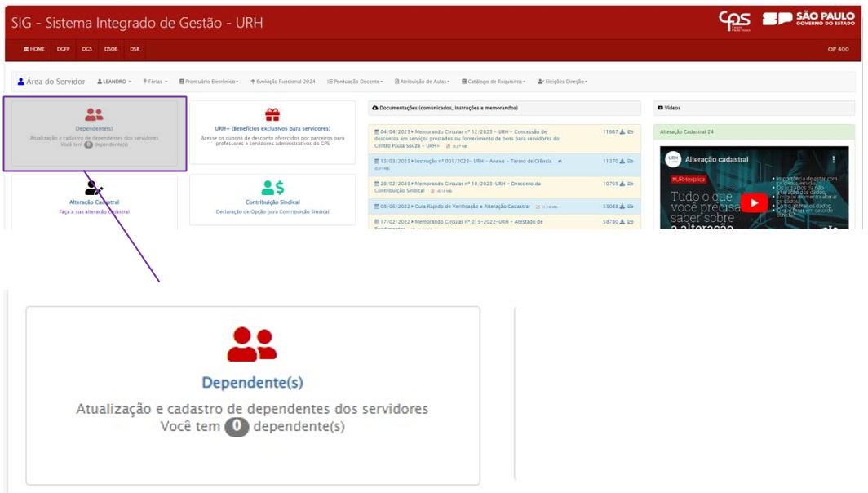Expand the Eleições Direção dropdown

point(563,82)
